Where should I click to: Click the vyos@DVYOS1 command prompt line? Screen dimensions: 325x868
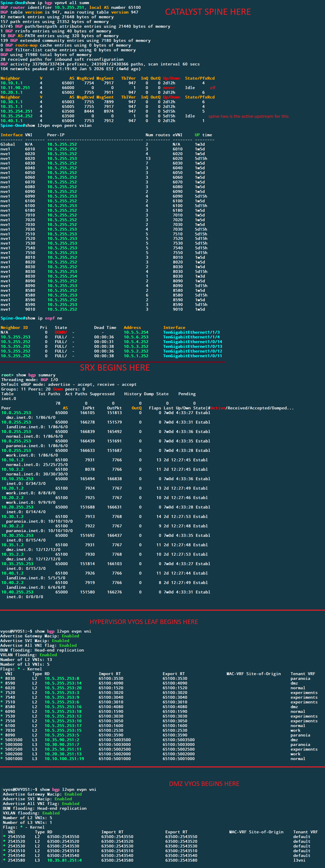49,789
